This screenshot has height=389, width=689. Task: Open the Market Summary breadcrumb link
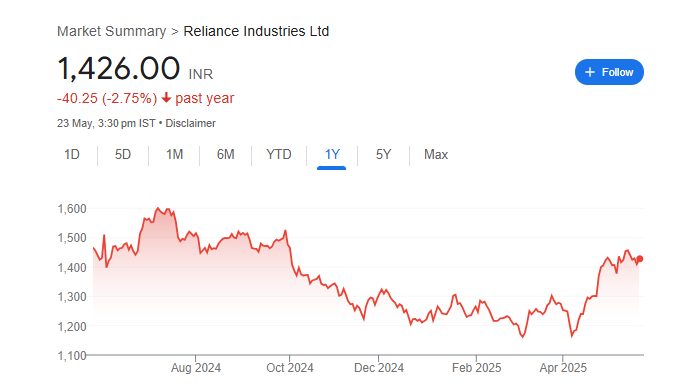(112, 31)
